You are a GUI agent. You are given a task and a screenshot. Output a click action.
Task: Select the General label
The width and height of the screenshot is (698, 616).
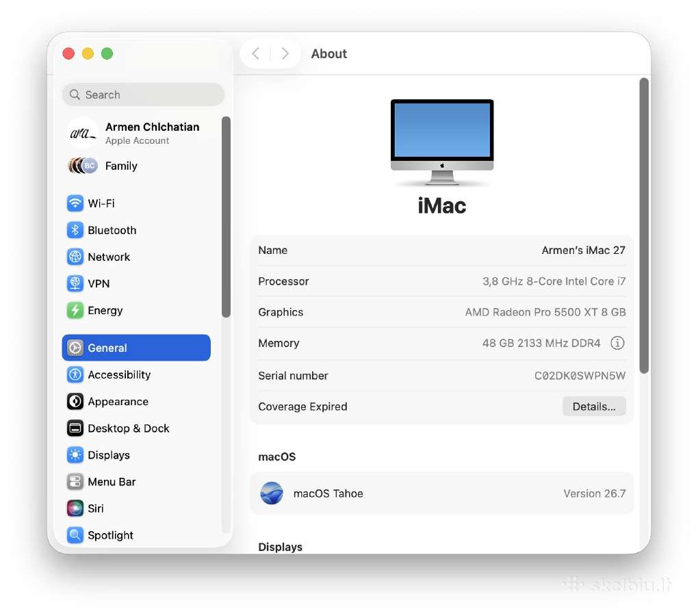pos(107,348)
